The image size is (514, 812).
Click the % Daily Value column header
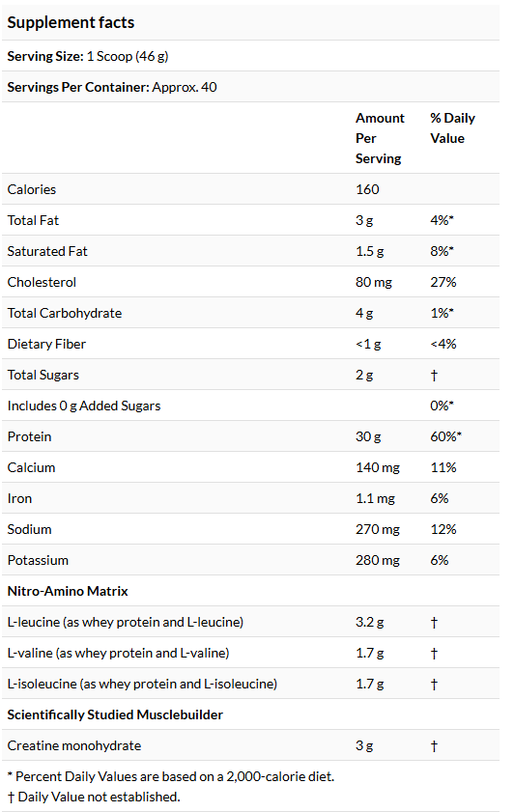tap(452, 127)
